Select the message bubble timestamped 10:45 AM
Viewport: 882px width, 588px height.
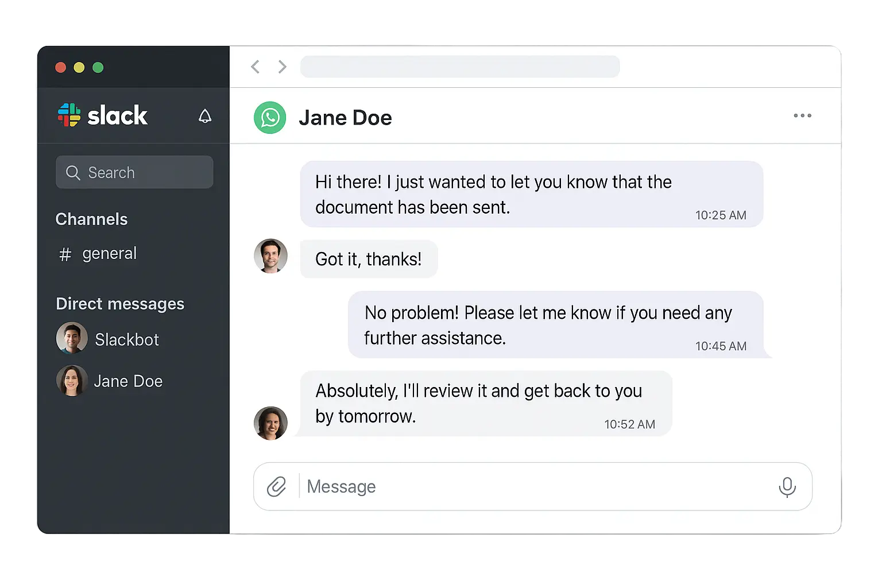[x=556, y=324]
